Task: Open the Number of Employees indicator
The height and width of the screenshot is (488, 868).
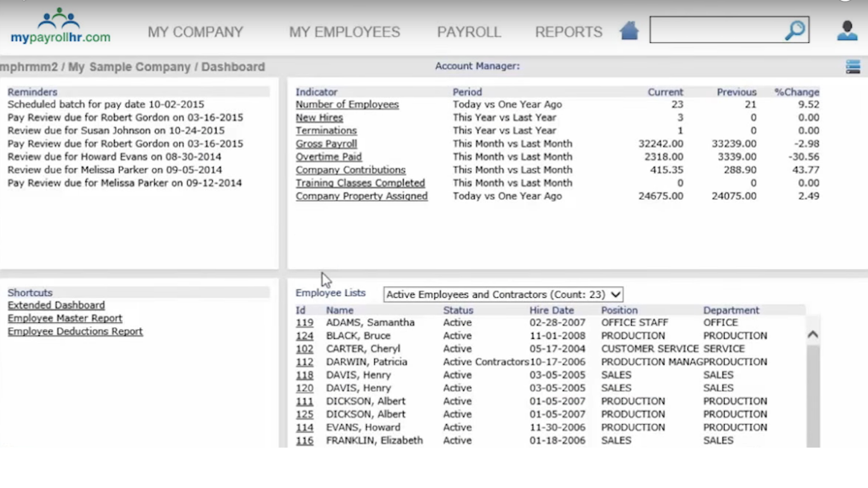Action: [x=347, y=104]
